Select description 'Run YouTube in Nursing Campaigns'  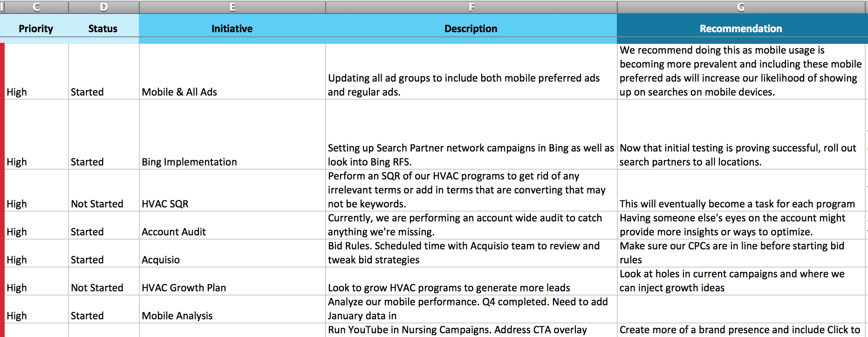point(472,330)
